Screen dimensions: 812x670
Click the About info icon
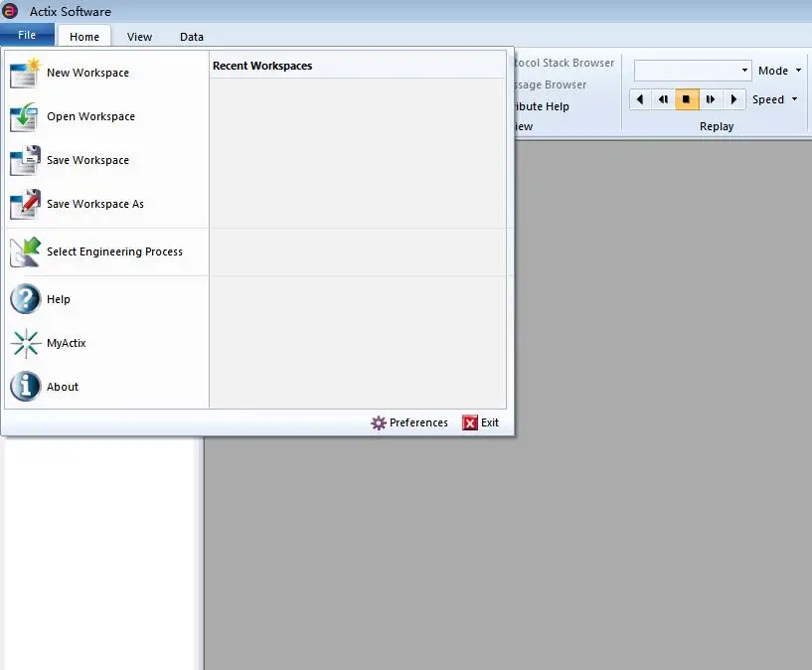[25, 387]
